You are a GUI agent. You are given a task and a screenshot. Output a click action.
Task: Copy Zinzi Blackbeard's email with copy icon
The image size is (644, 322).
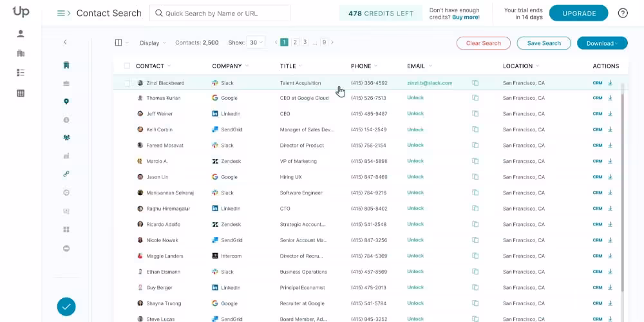pyautogui.click(x=475, y=83)
